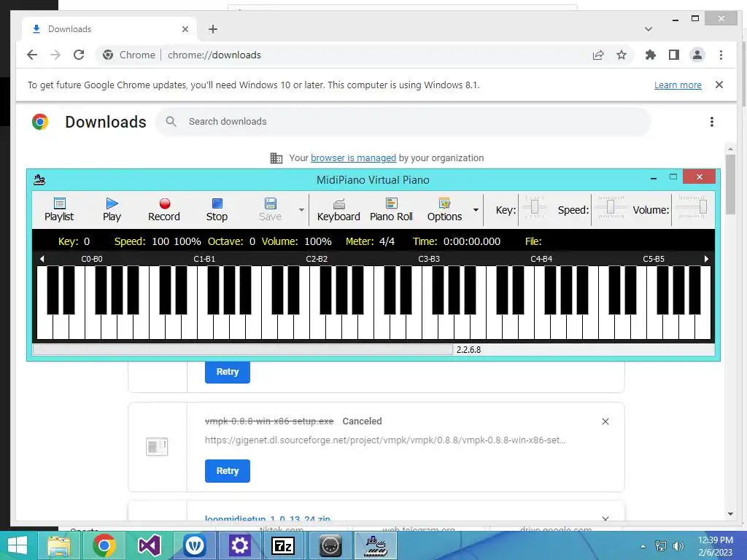747x560 pixels.
Task: Click the C5-B5 octave label
Action: 654,259
